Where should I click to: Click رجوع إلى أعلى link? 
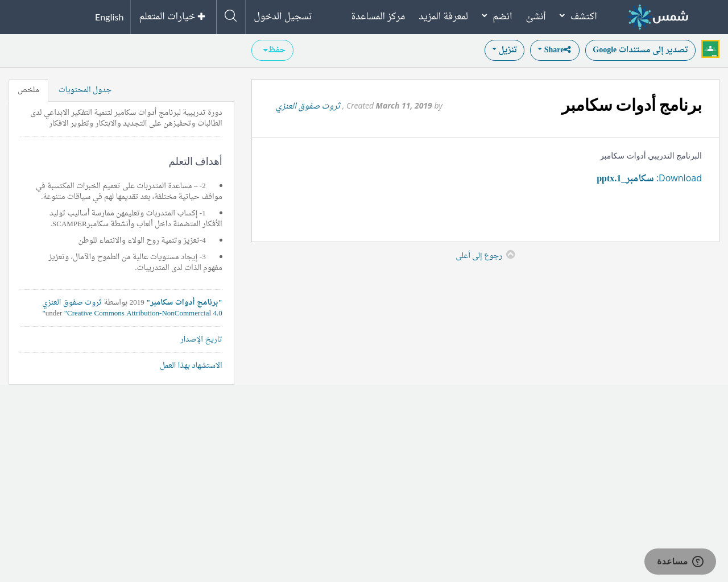pyautogui.click(x=479, y=256)
